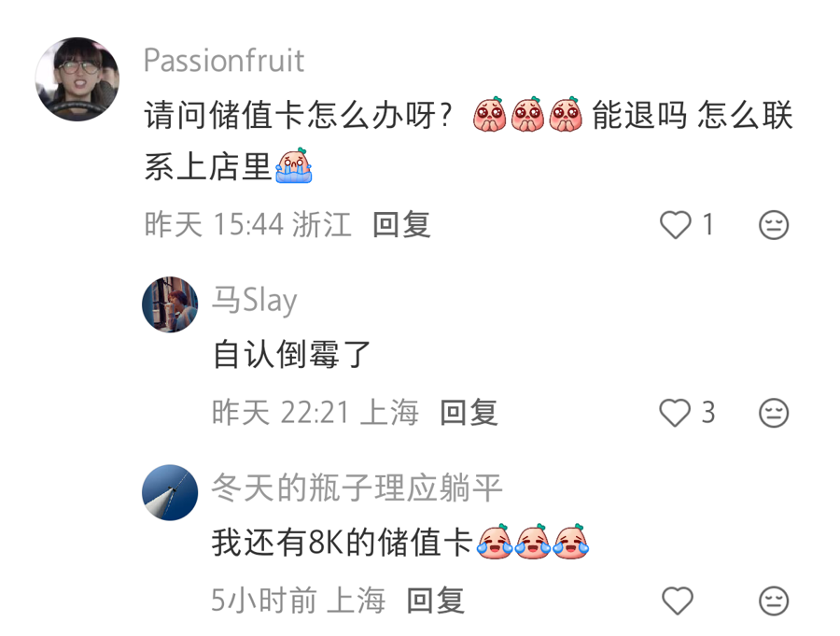This screenshot has height=636, width=840.
Task: Open the username Passionfruit
Action: tap(224, 60)
